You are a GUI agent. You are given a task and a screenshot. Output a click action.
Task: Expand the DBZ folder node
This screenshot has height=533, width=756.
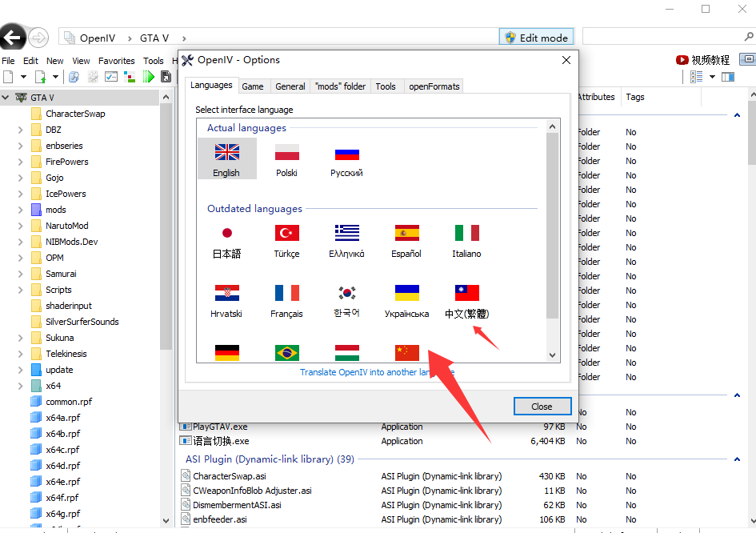(20, 130)
